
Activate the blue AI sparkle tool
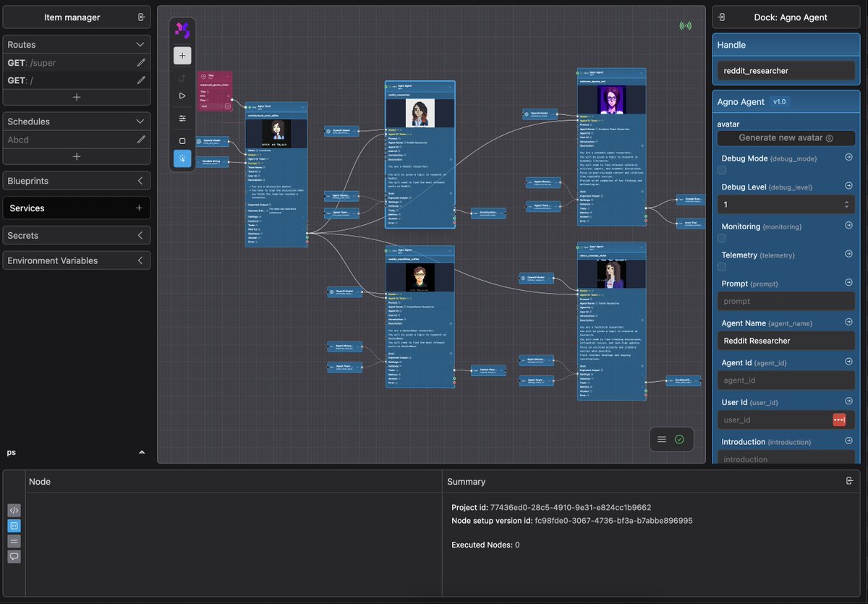[x=182, y=157]
